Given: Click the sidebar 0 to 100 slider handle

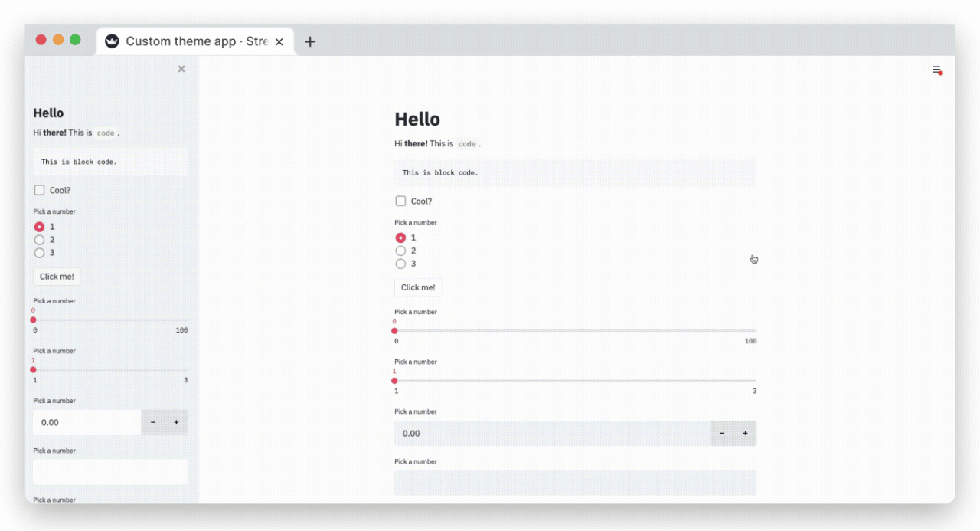Looking at the screenshot, I should point(33,320).
